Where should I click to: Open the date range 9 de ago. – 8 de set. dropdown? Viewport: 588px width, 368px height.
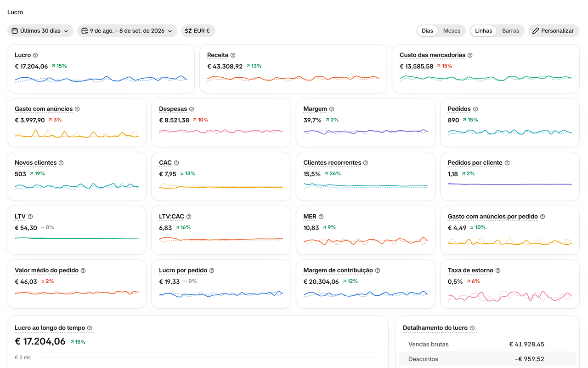coord(127,31)
